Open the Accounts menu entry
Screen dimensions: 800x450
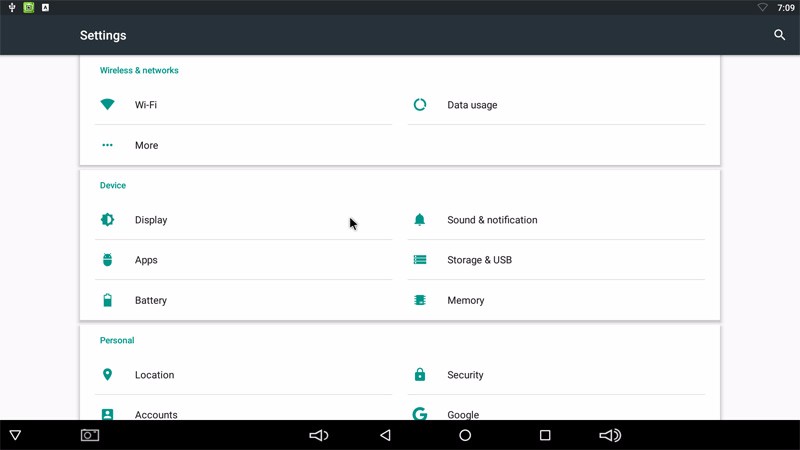pos(156,413)
